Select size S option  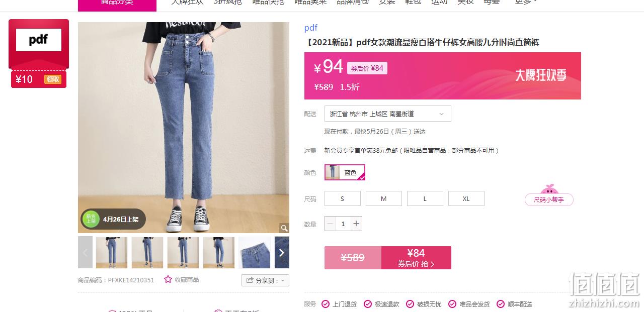(343, 198)
